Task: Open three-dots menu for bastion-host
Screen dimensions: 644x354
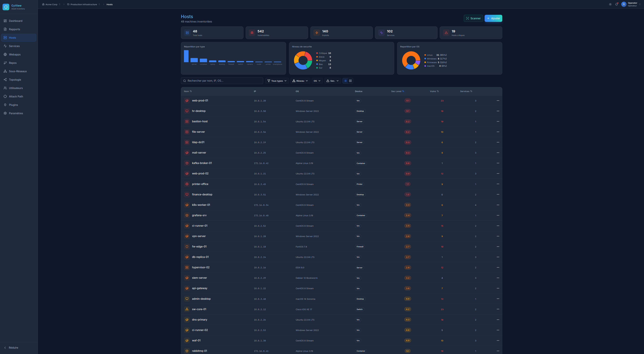Action: click(x=498, y=121)
